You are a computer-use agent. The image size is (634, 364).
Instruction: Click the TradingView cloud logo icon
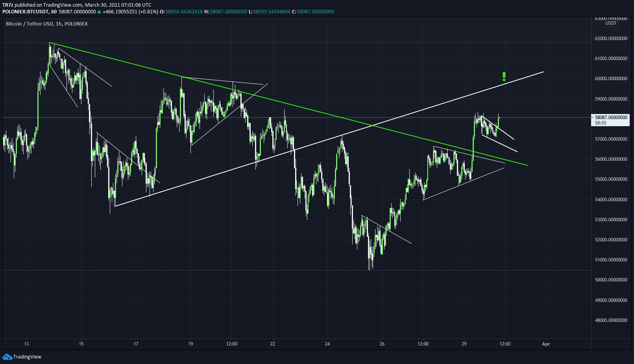7,357
